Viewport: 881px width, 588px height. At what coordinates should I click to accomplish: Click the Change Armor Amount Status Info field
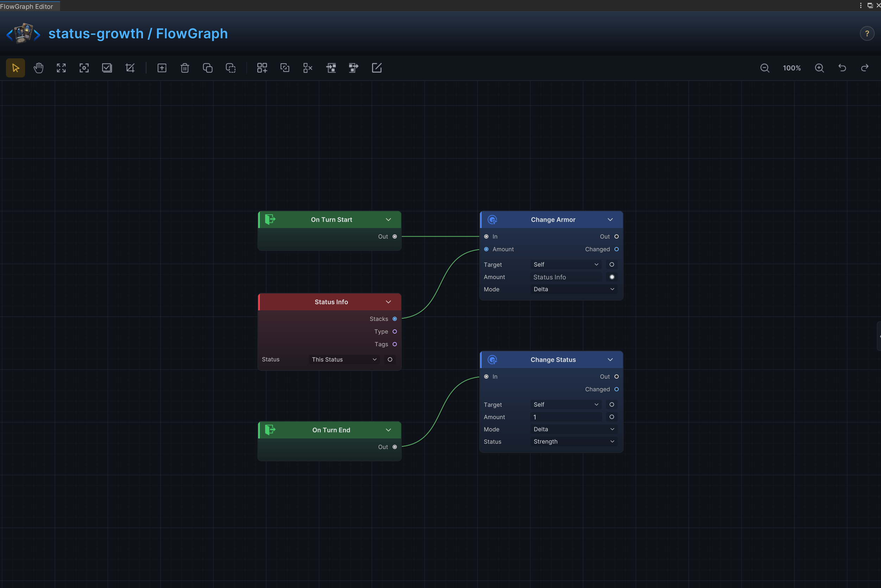(x=566, y=277)
